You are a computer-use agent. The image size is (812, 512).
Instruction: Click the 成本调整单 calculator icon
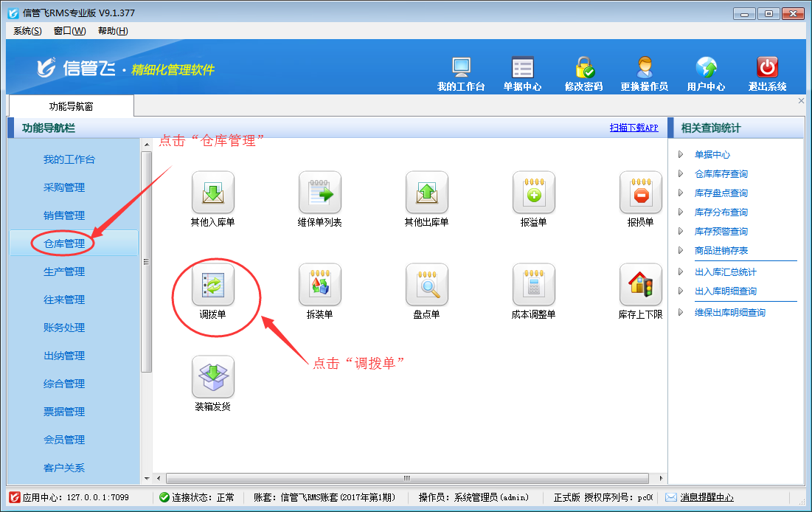click(x=533, y=285)
